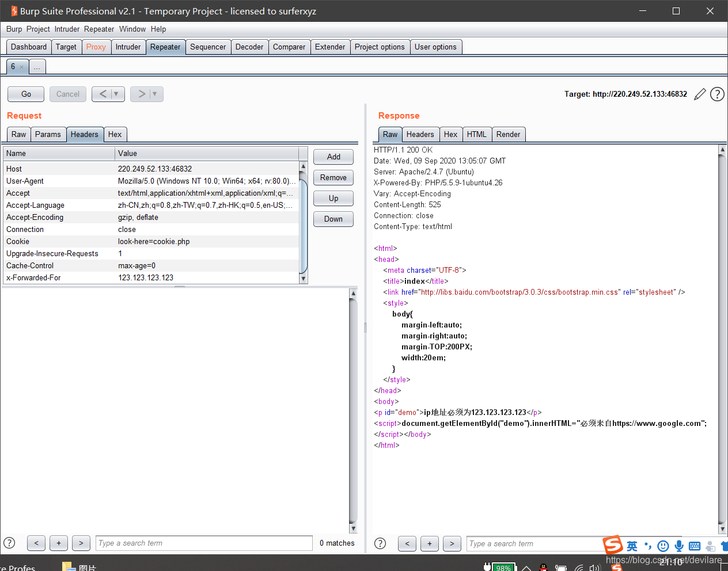The image size is (728, 571).
Task: Close Repeater tab 6 with x
Action: tap(22, 67)
